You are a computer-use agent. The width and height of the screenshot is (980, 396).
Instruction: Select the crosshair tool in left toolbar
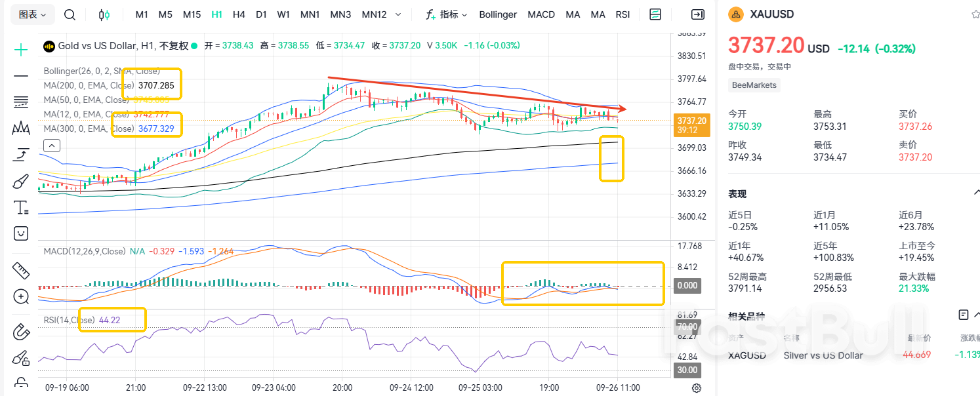pos(20,49)
